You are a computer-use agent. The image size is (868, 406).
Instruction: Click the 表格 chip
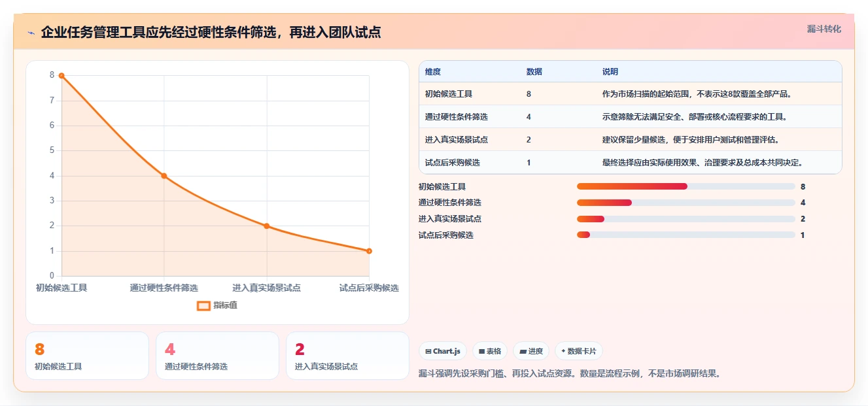[x=490, y=351]
